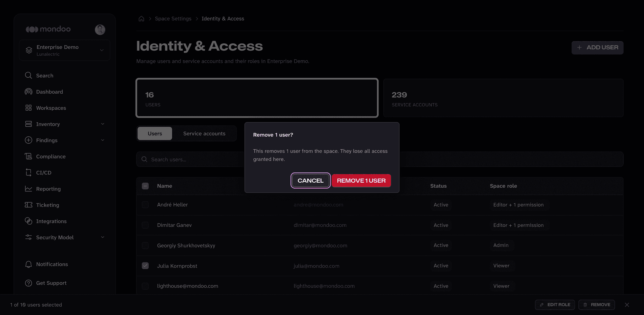This screenshot has height=315, width=644.
Task: Click the Add User button
Action: [597, 48]
